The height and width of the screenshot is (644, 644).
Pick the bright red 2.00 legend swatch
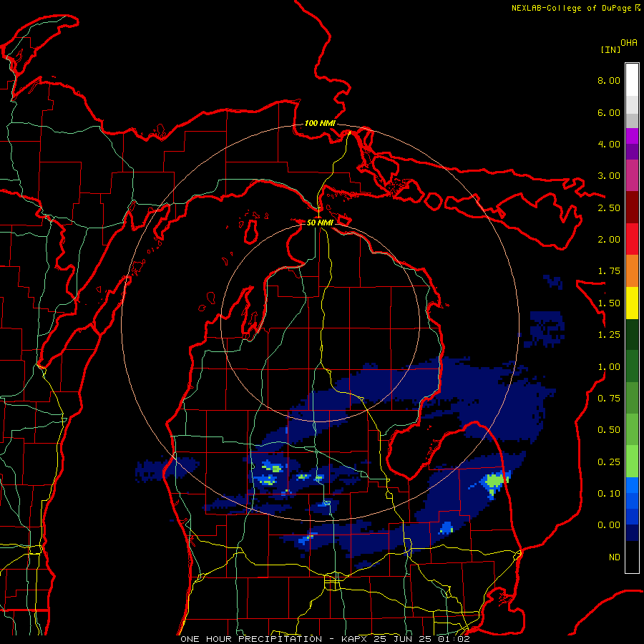click(632, 239)
